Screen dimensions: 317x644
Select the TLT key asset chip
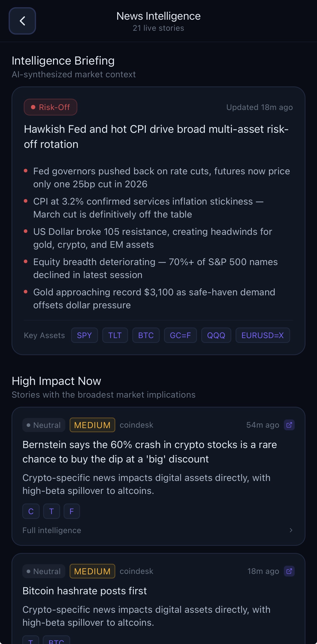[x=115, y=335]
